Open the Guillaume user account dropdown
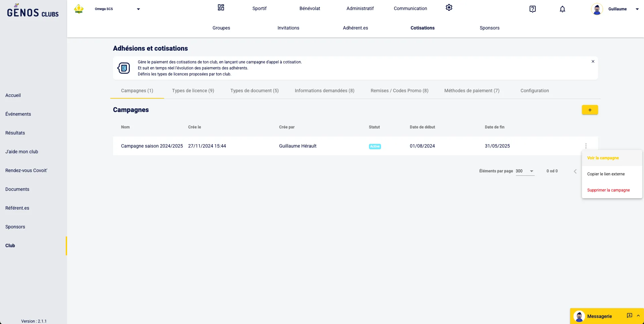The image size is (644, 324). (x=637, y=9)
